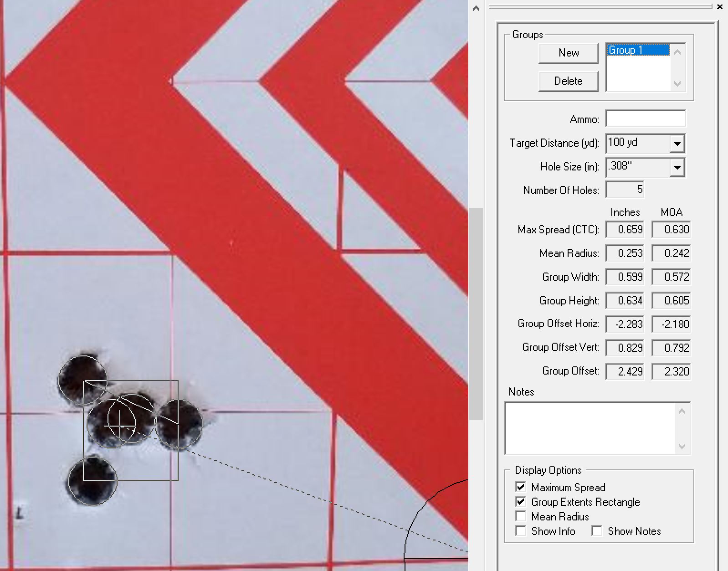Enable the Show Info checkbox
This screenshot has width=728, height=571.
click(520, 531)
